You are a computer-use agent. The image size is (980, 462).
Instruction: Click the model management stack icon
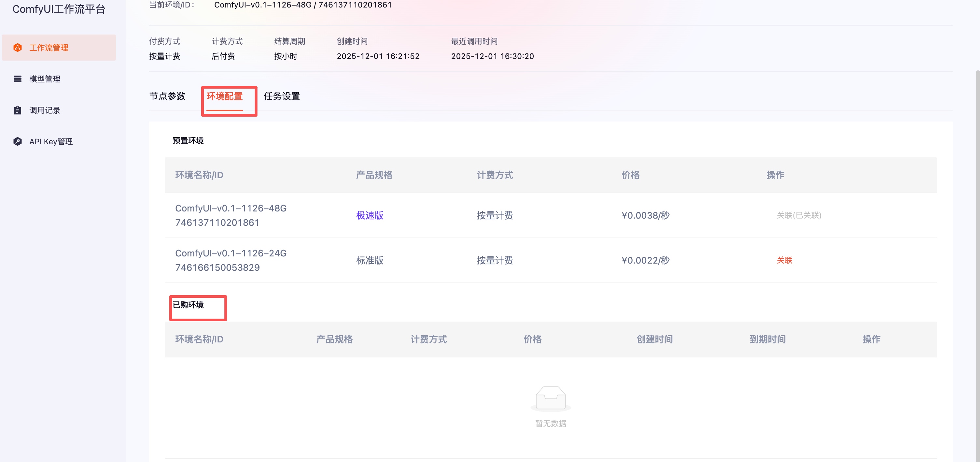18,79
